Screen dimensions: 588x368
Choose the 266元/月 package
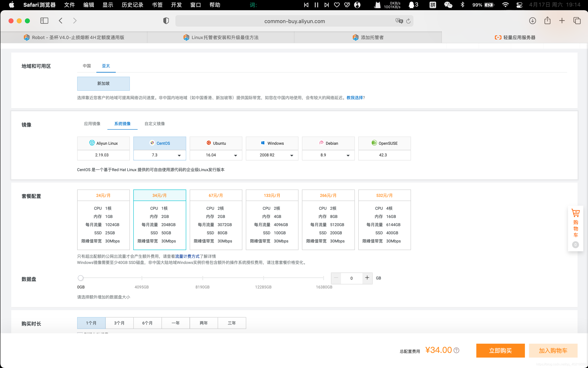(x=328, y=220)
